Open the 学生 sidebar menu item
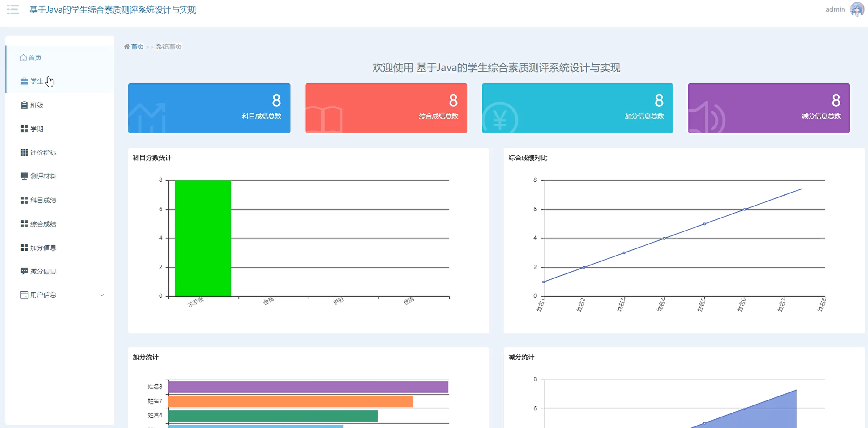This screenshot has width=868, height=428. coord(60,81)
